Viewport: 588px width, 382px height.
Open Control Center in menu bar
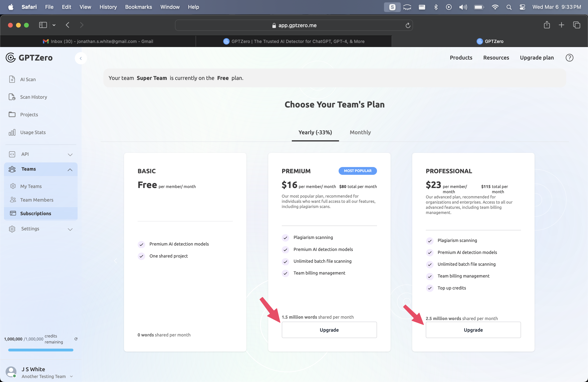522,7
